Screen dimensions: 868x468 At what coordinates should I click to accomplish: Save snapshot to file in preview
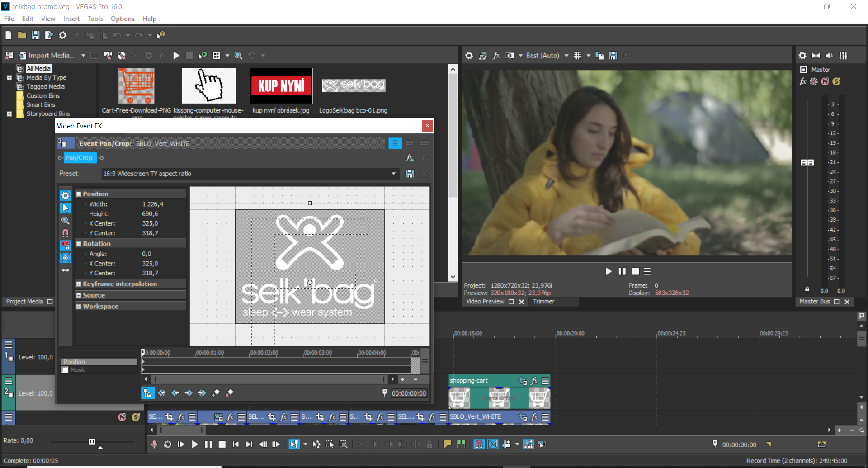[x=613, y=56]
